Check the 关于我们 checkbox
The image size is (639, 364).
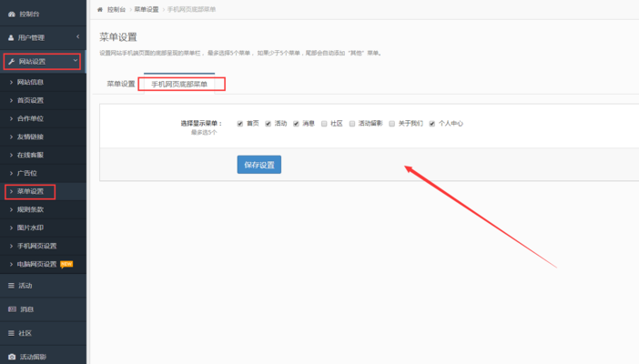392,123
